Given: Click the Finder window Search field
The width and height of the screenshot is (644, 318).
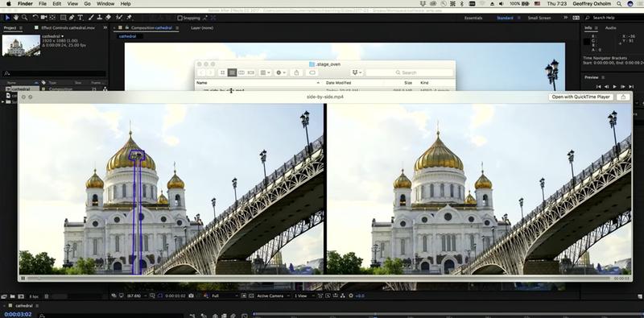Looking at the screenshot, I should (409, 72).
